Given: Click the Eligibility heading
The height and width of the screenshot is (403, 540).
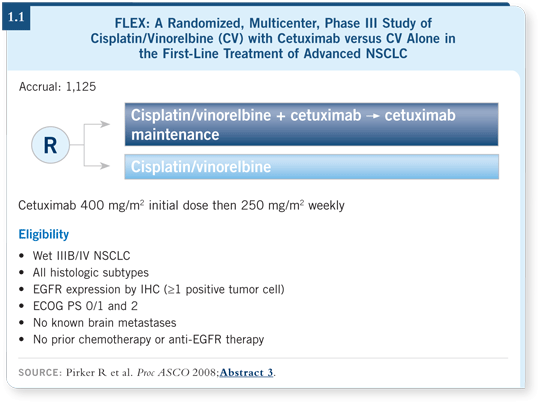Looking at the screenshot, I should [x=44, y=234].
